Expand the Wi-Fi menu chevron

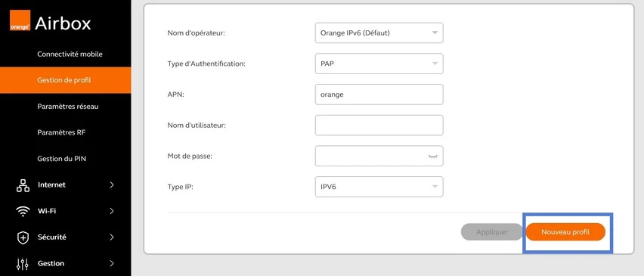tap(112, 211)
